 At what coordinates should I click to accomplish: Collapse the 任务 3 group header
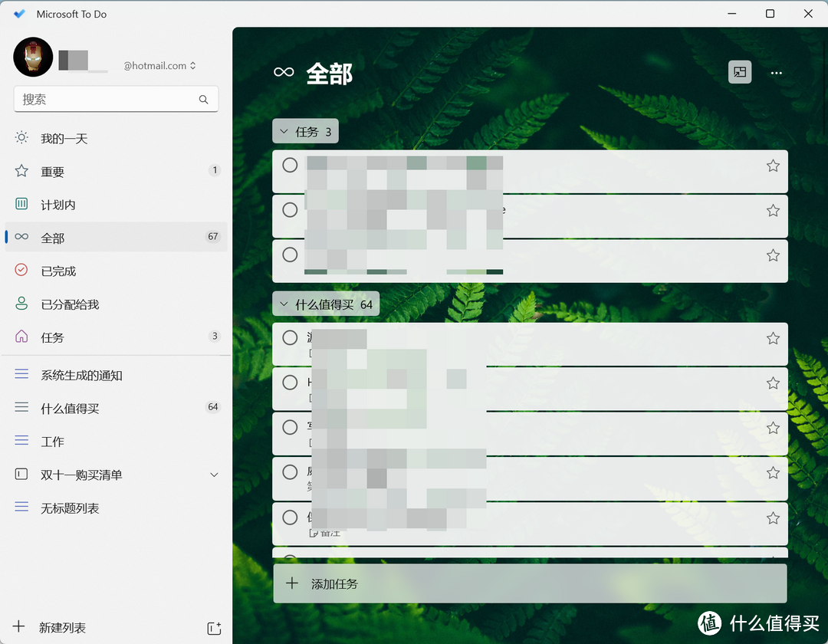point(305,131)
